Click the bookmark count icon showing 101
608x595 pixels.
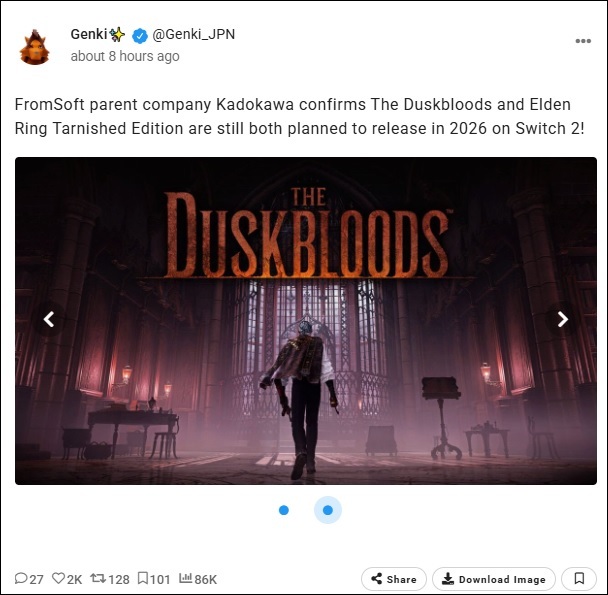click(143, 578)
